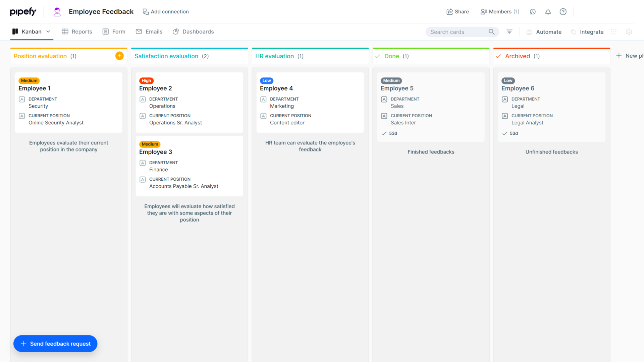Image resolution: width=644 pixels, height=362 pixels.
Task: Open the Integrate lightning icon
Action: click(x=573, y=32)
